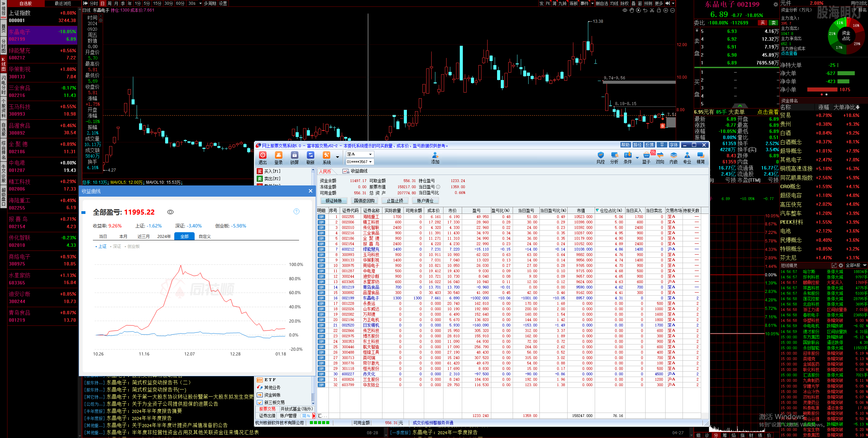Lock the screen with 锁屏 icon

tap(294, 158)
